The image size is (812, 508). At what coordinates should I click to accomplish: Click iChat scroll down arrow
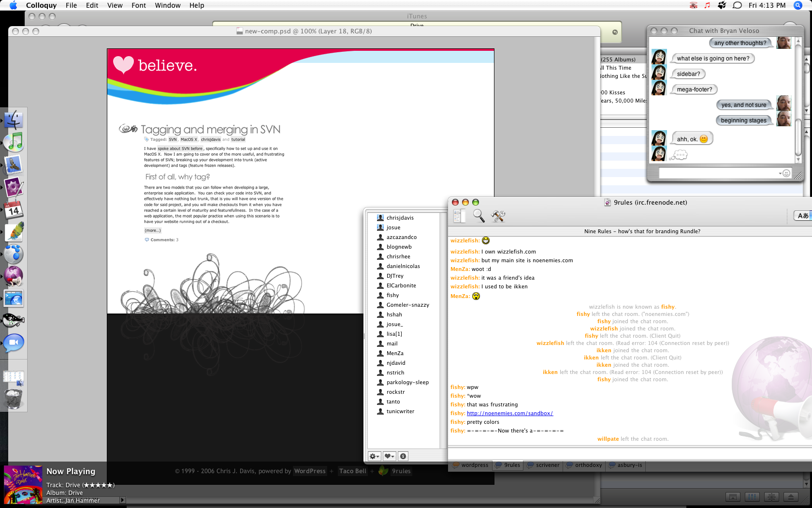pos(798,159)
